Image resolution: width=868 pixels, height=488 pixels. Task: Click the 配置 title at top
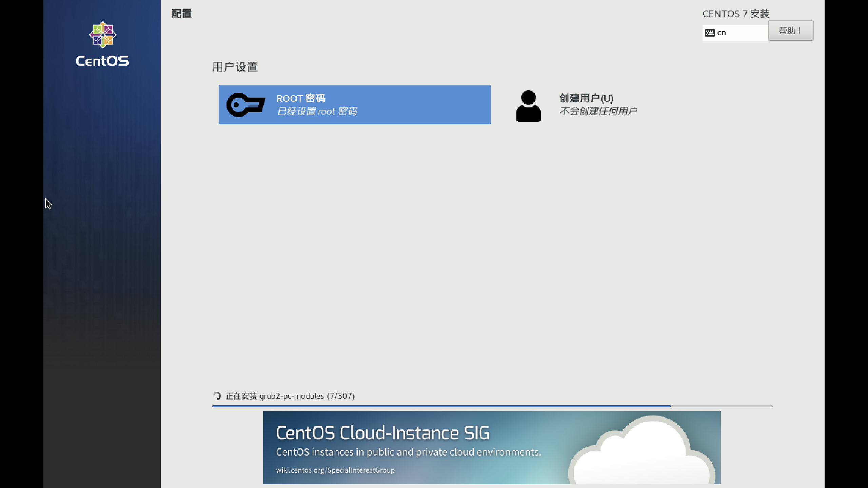[x=182, y=14]
